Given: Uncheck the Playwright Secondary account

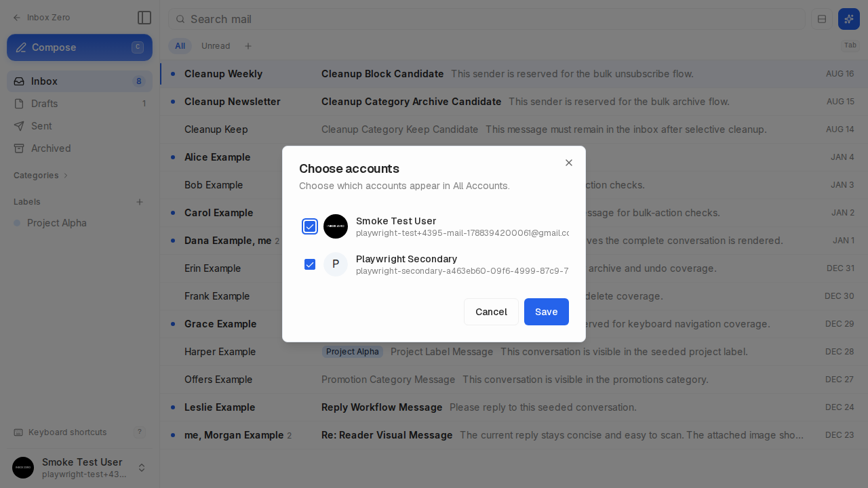Looking at the screenshot, I should point(310,264).
